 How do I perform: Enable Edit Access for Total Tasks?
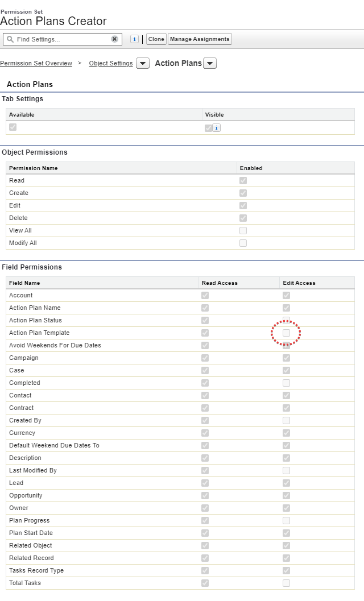(286, 583)
